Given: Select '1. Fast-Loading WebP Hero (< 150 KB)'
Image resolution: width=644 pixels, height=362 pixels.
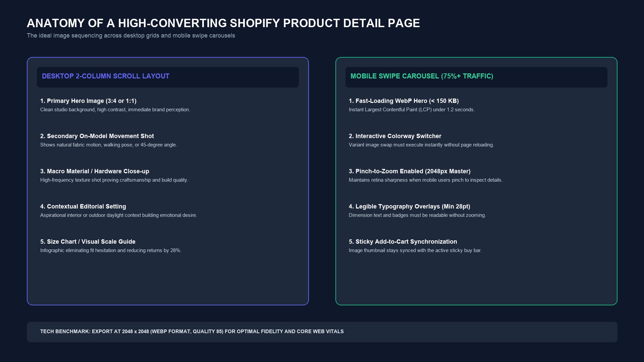Looking at the screenshot, I should tap(404, 101).
